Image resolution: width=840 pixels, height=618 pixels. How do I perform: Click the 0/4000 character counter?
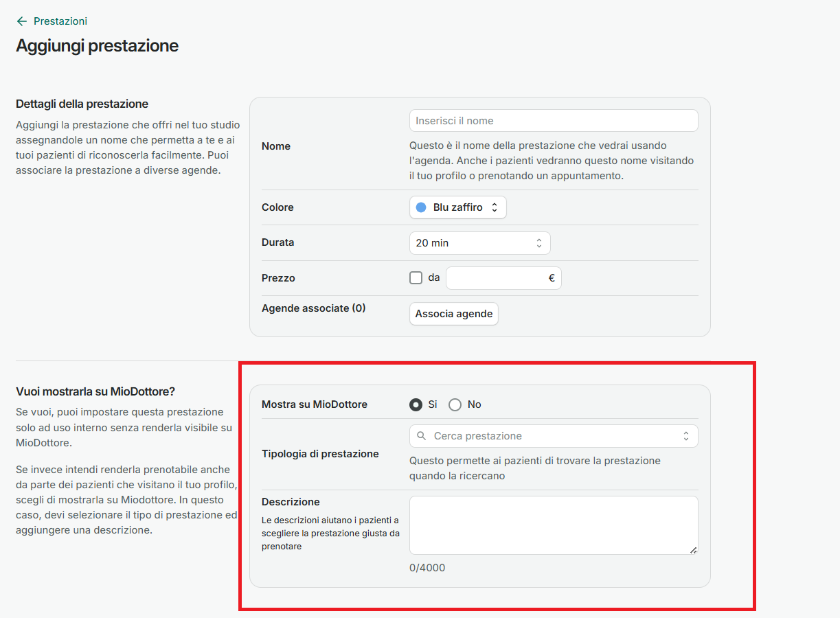(427, 568)
